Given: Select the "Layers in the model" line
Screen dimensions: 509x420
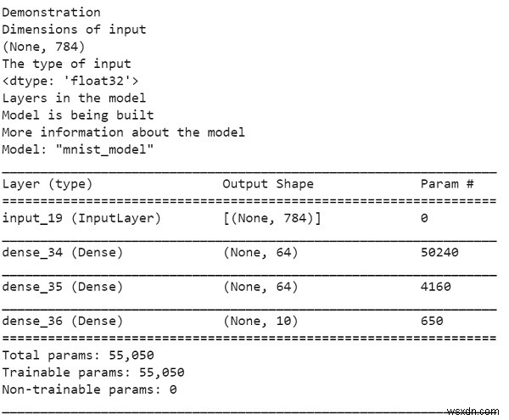Looking at the screenshot, I should pos(74,98).
